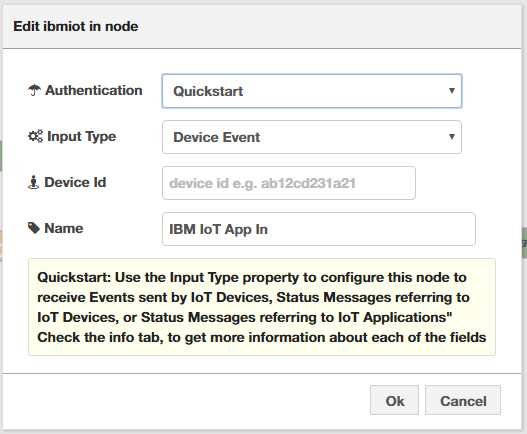Click the orange node behind dialog's left edge
The height and width of the screenshot is (434, 527).
tap(1, 246)
